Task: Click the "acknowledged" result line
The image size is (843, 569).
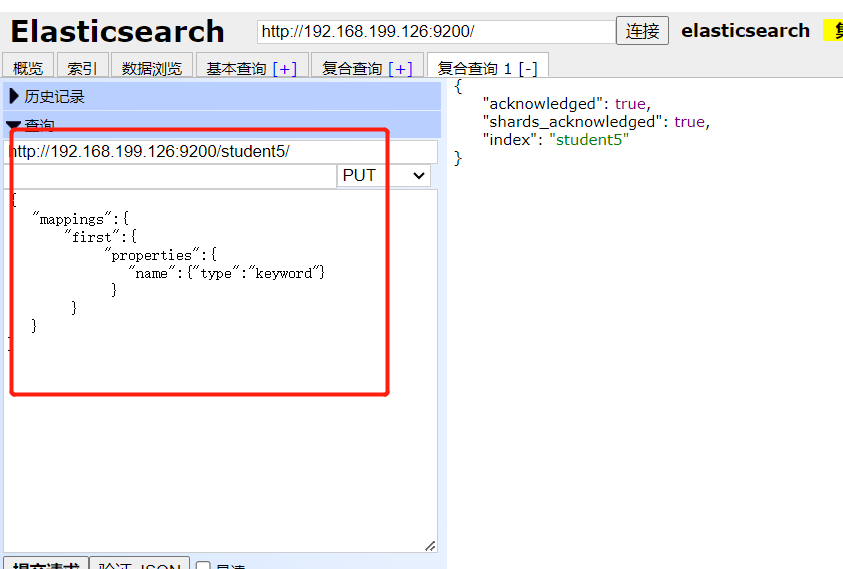Action: point(567,103)
